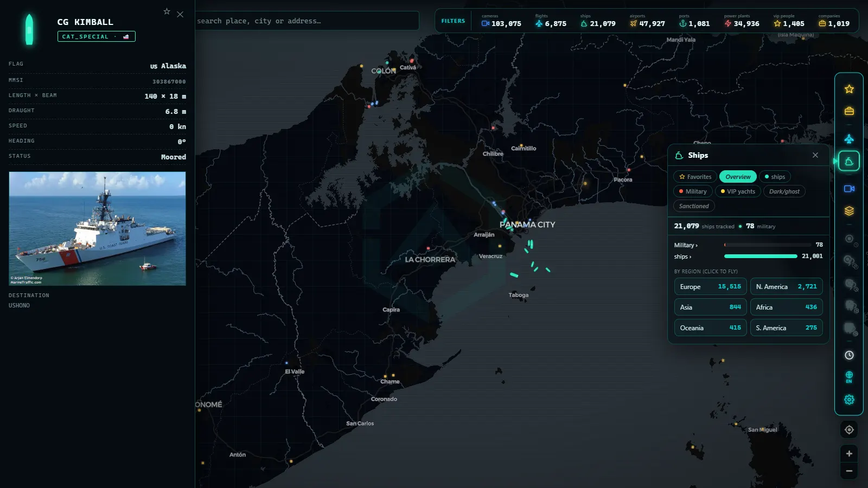Fly to Oceania region
This screenshot has width=868, height=488.
(x=710, y=328)
